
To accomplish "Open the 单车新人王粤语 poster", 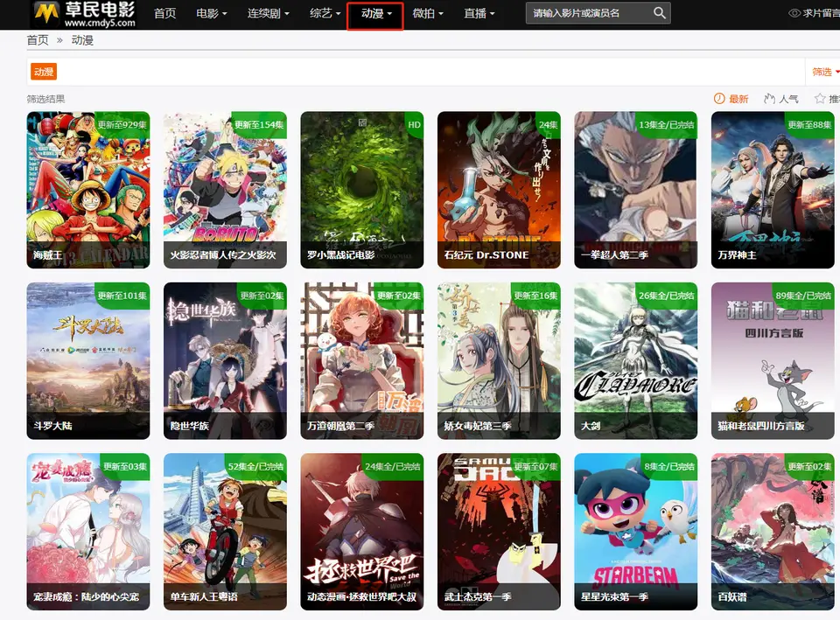I will coord(225,532).
